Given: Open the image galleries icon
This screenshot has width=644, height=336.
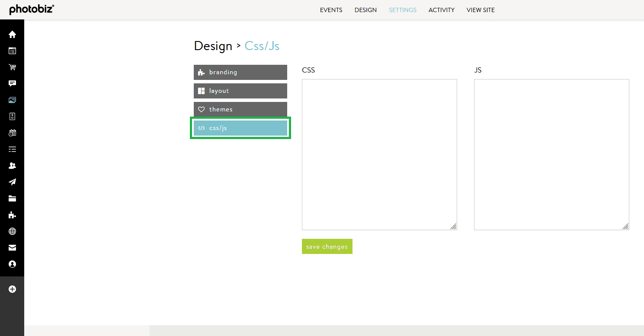Looking at the screenshot, I should pyautogui.click(x=12, y=100).
